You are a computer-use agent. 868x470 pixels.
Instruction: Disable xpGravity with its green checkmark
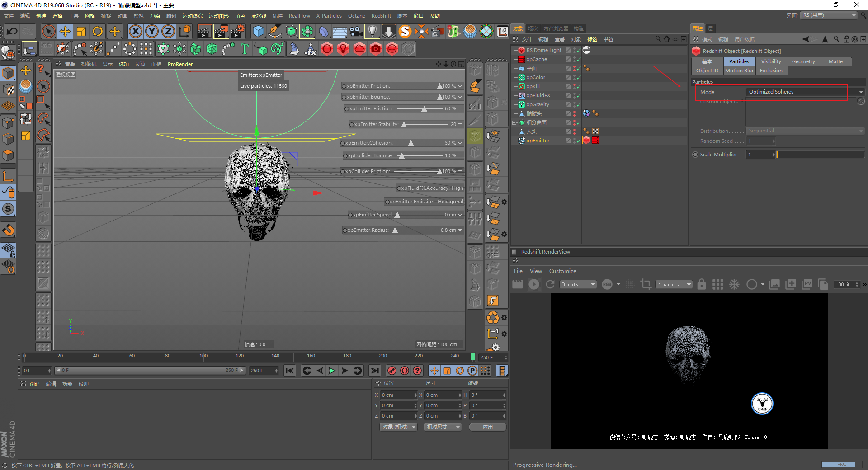click(578, 104)
